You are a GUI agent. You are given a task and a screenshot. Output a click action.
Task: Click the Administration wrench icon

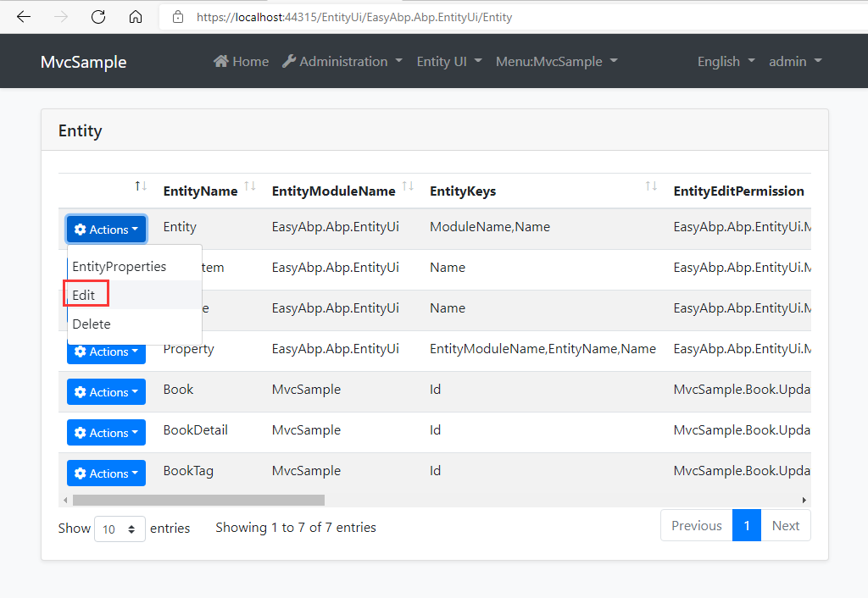[288, 61]
